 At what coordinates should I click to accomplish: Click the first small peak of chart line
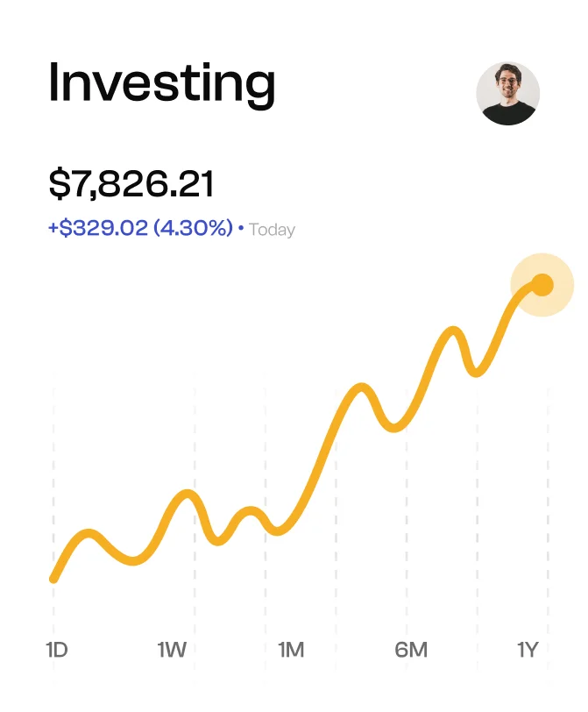pos(89,533)
